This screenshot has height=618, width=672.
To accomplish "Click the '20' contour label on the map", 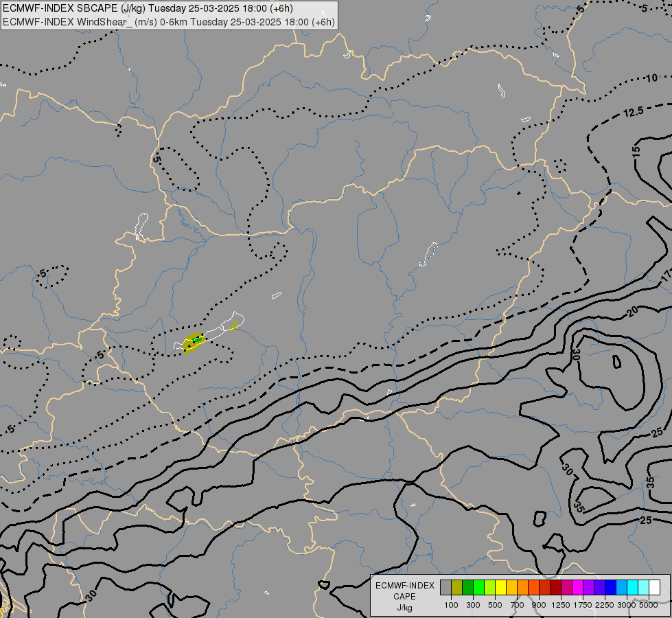I will tap(633, 311).
